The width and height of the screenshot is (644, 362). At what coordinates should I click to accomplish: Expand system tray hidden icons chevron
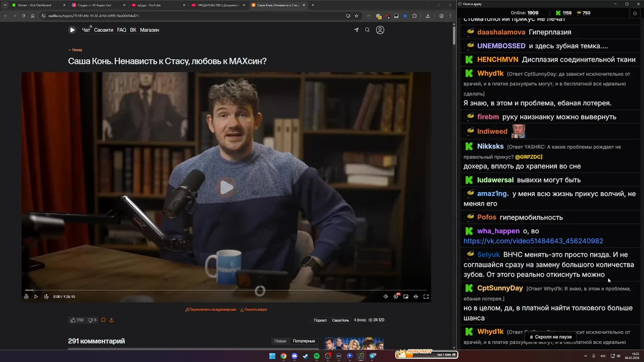pos(586,356)
